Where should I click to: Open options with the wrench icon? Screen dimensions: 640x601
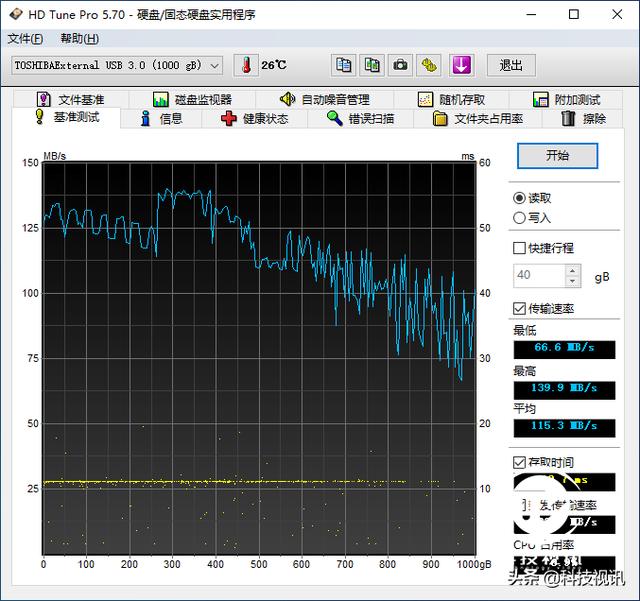tap(429, 65)
